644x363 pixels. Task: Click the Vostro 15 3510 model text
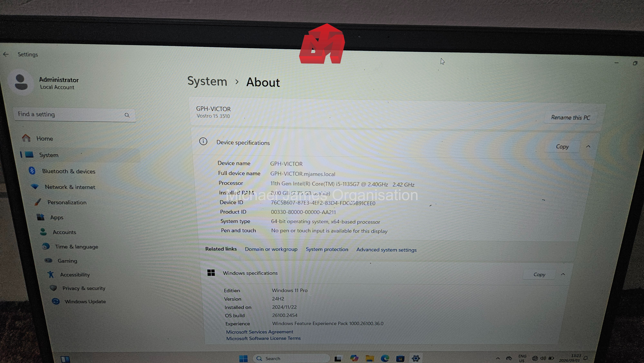pos(213,116)
